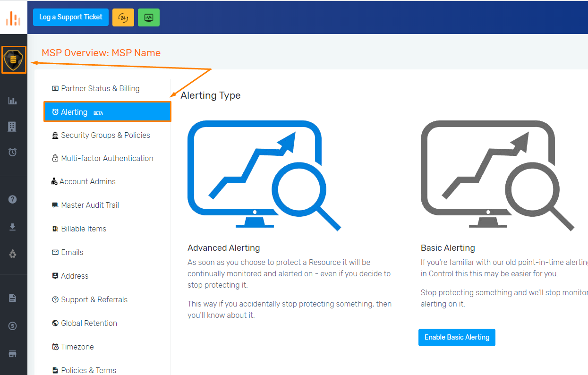
Task: Click the calendar clock icon beside Timezone
Action: pyautogui.click(x=55, y=347)
